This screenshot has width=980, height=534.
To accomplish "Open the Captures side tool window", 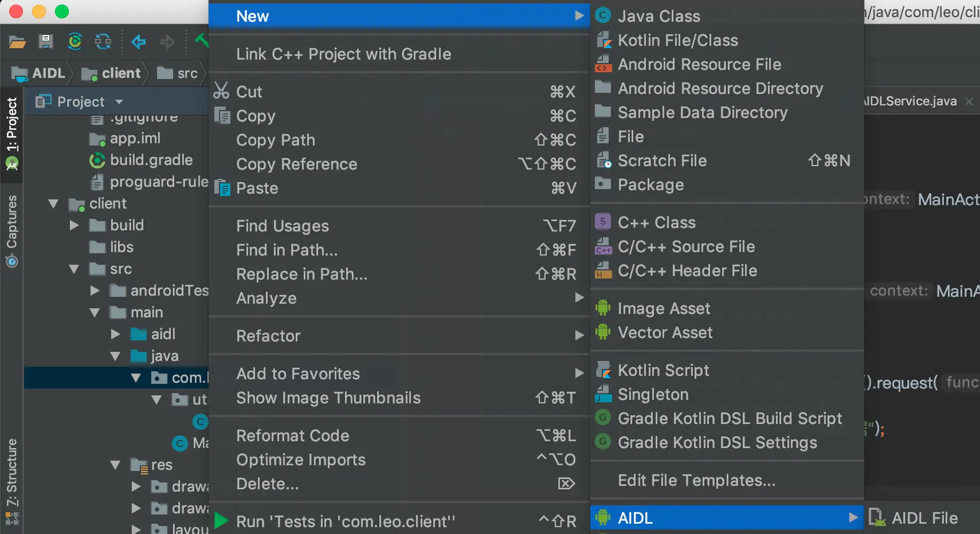I will pyautogui.click(x=11, y=229).
